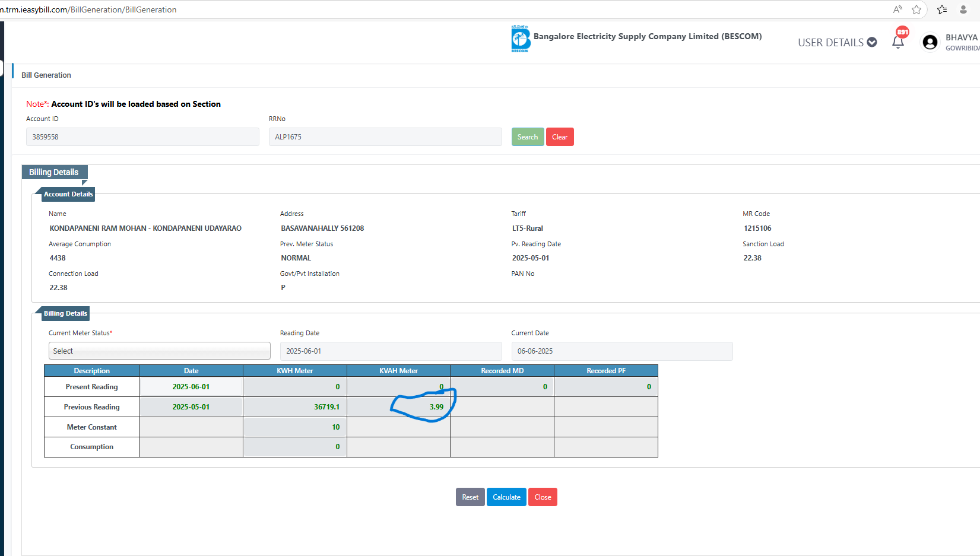
Task: Click the Present Reading KWH Meter cell
Action: 295,387
